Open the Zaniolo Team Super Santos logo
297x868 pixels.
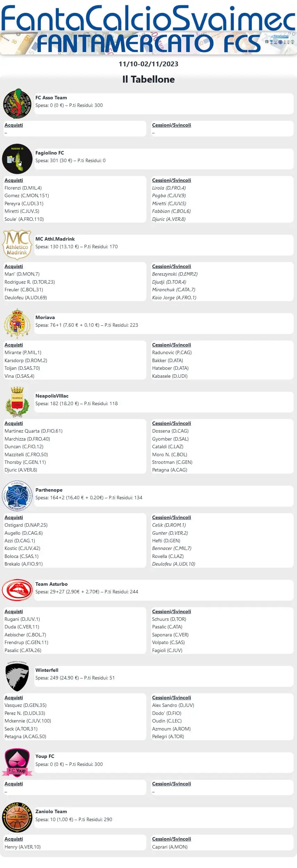17,817
